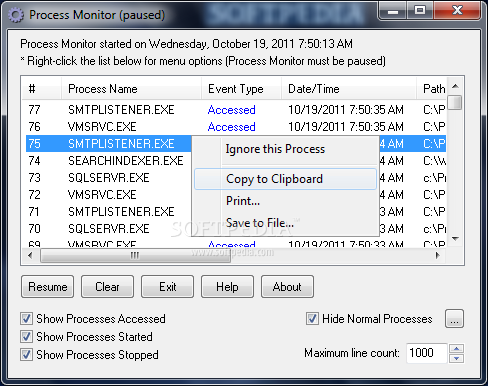
Task: Open the Hide Normal Processes ellipsis button
Action: click(454, 319)
